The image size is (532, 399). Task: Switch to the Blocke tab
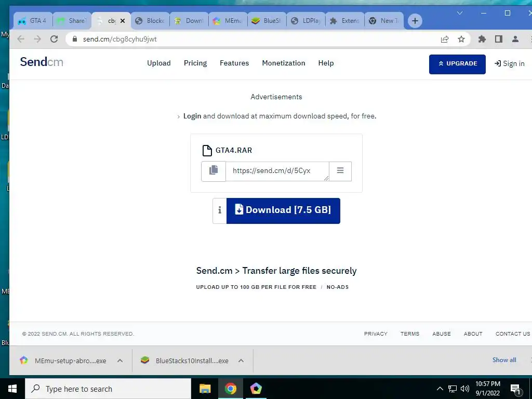coord(150,21)
